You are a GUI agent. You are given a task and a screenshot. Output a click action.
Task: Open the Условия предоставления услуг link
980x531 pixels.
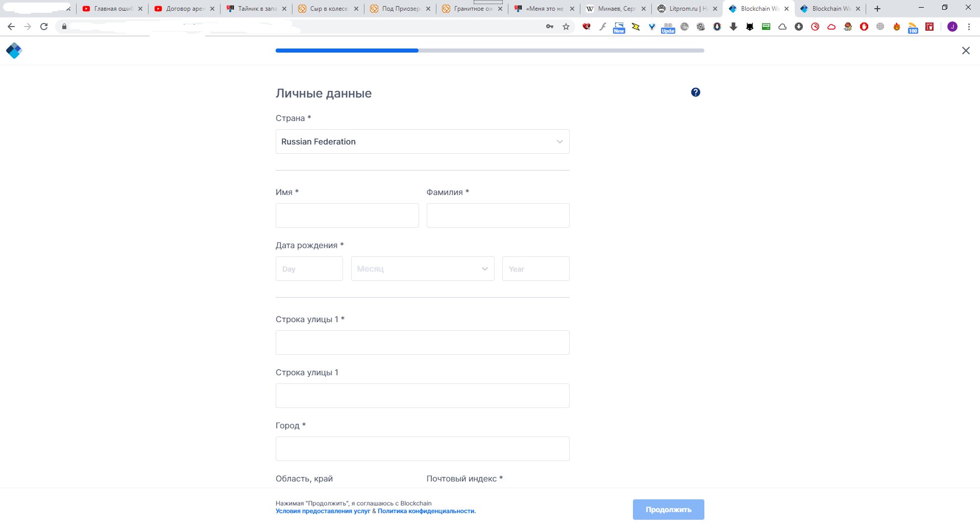pyautogui.click(x=323, y=511)
